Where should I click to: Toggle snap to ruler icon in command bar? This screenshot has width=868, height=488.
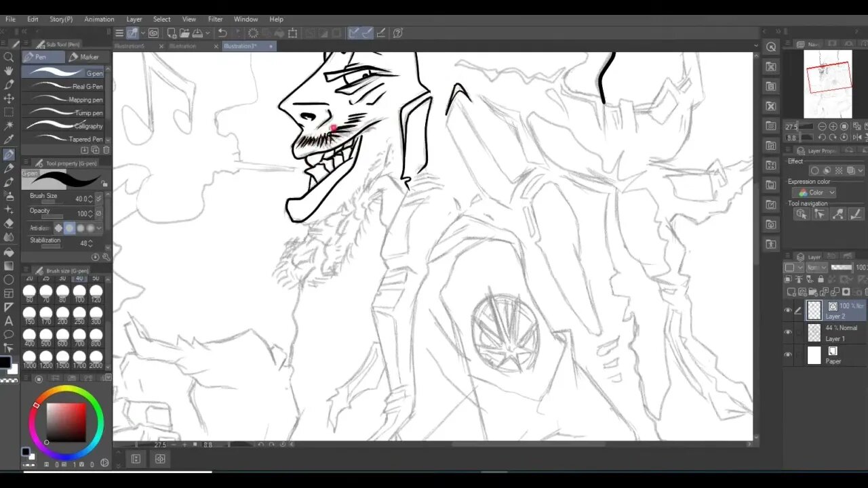(354, 33)
